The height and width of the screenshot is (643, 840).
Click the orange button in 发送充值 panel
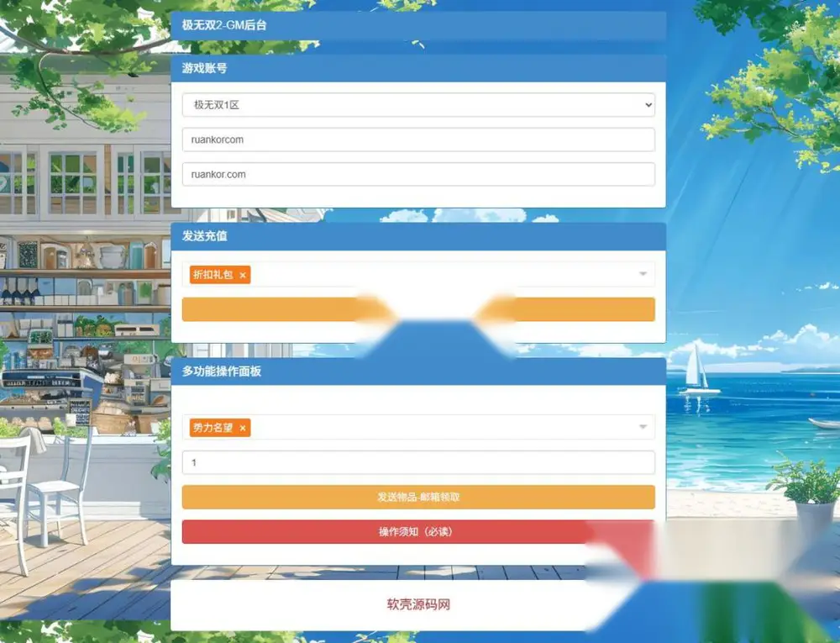417,309
